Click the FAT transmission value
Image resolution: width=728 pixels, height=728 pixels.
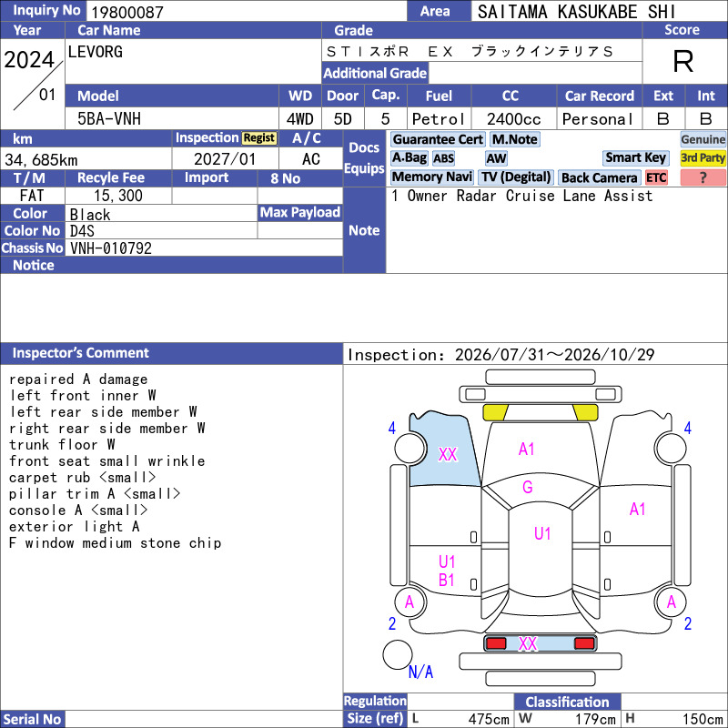pyautogui.click(x=32, y=196)
